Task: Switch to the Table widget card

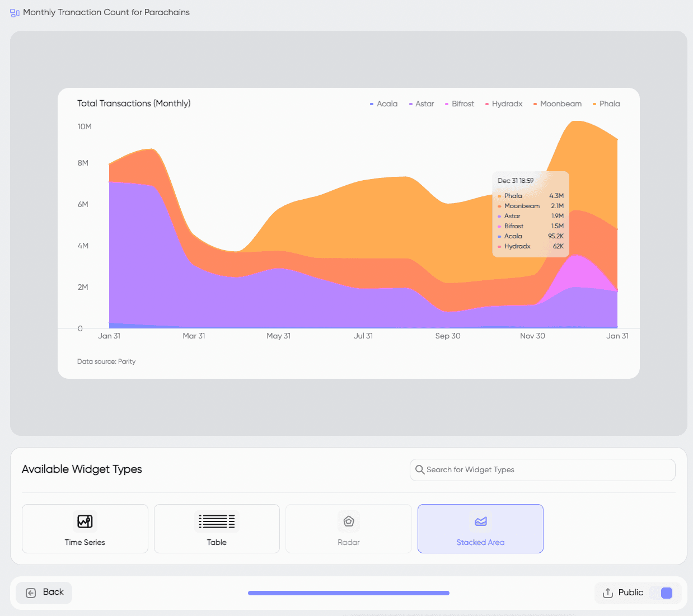Action: tap(217, 528)
